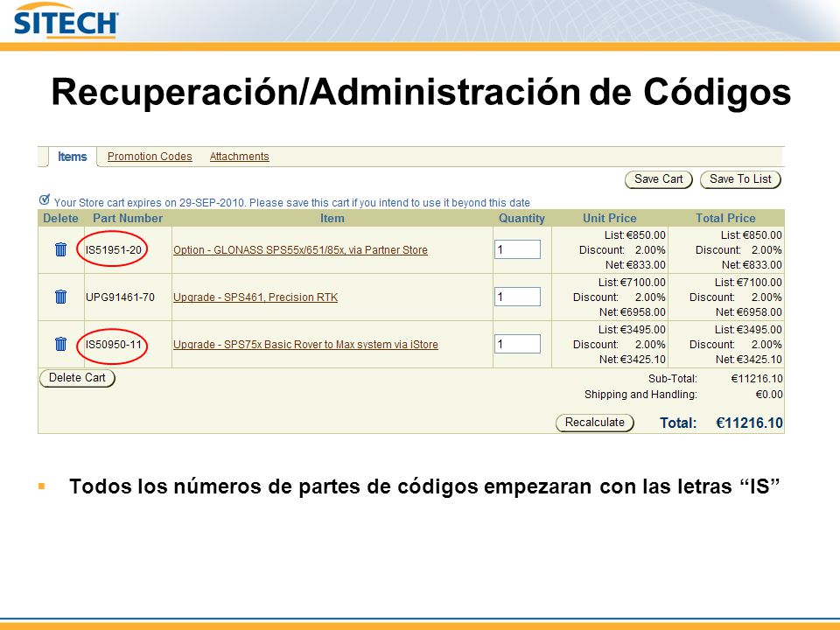Image resolution: width=840 pixels, height=630 pixels.
Task: Click quantity field for GLONASS option row
Action: click(517, 249)
